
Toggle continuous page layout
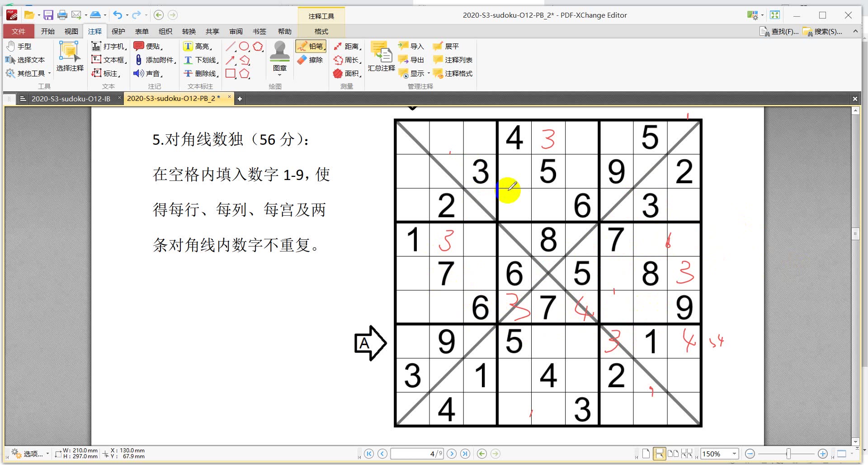(x=660, y=454)
